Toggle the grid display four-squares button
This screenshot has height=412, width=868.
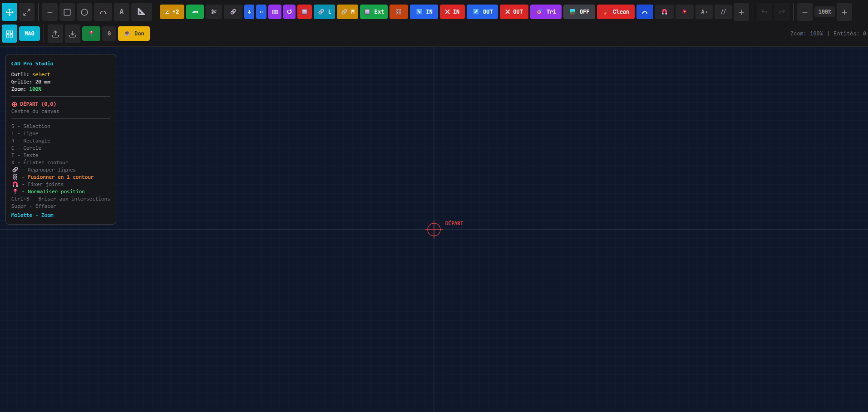[10, 34]
